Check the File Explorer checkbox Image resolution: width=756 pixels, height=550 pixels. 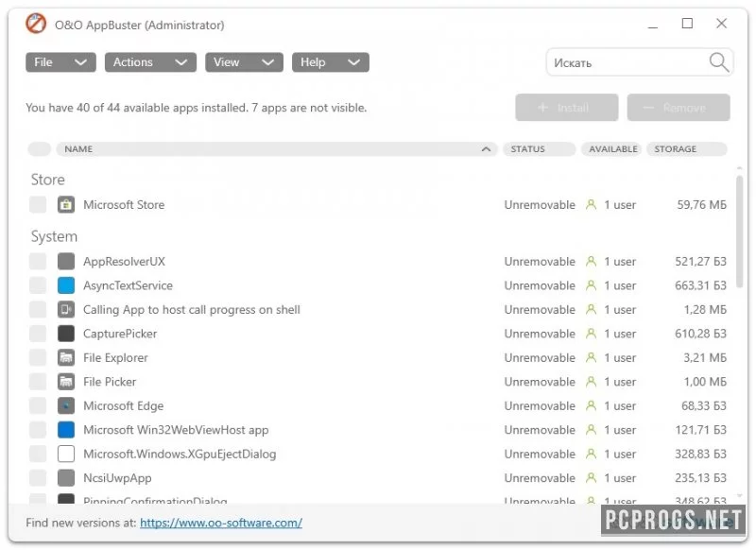(x=38, y=357)
